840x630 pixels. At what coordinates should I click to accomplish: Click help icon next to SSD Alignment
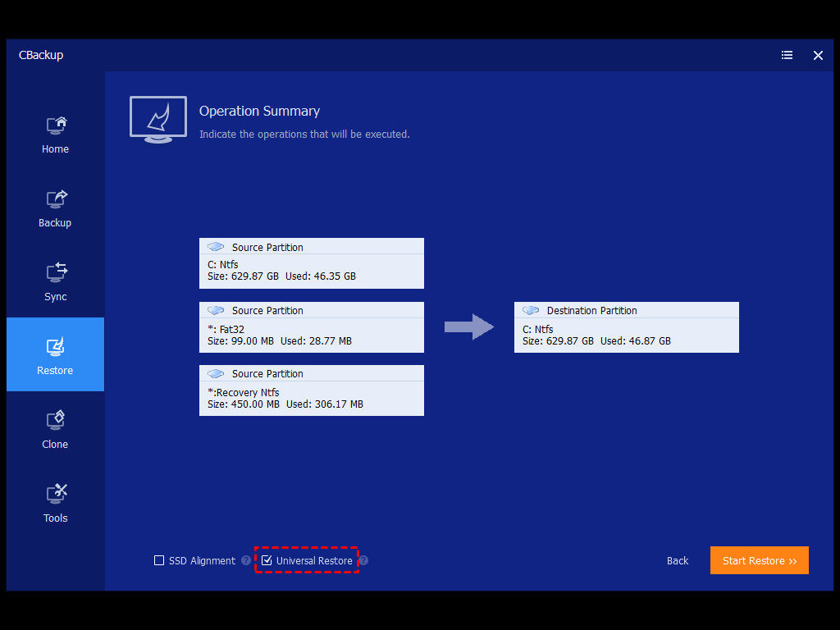[246, 561]
